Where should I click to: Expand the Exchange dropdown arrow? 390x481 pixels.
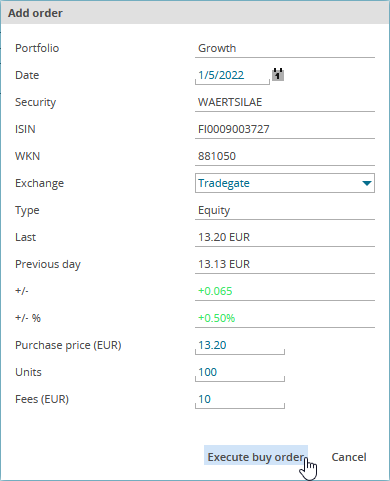coord(367,183)
